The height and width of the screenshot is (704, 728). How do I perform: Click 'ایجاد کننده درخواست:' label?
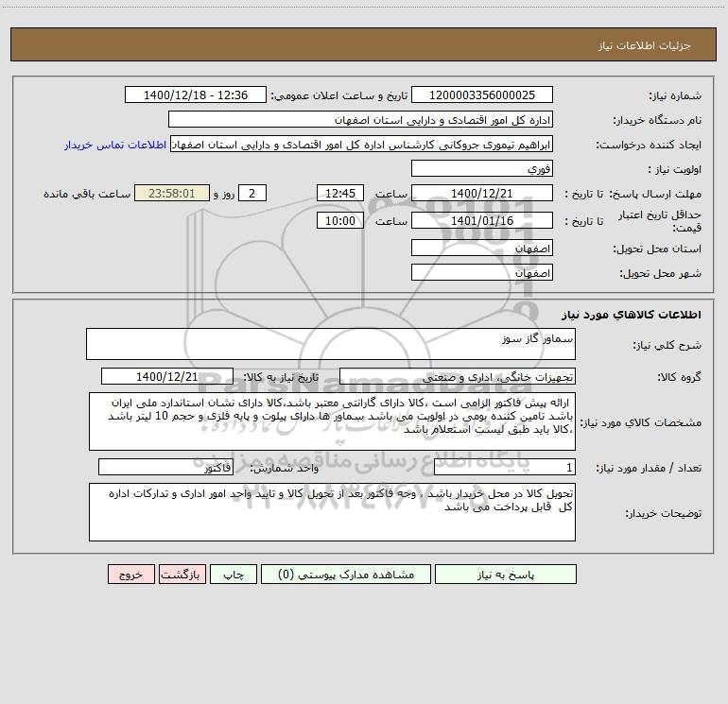[x=649, y=146]
